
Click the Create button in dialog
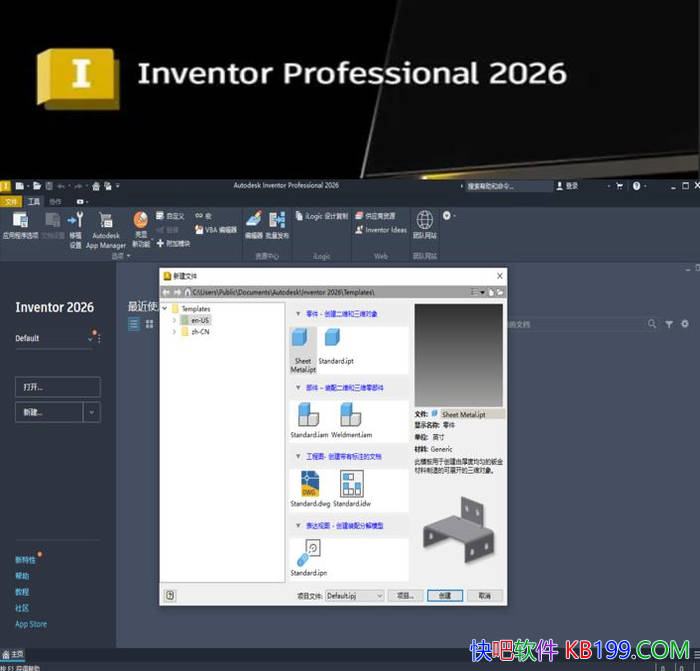(x=445, y=596)
